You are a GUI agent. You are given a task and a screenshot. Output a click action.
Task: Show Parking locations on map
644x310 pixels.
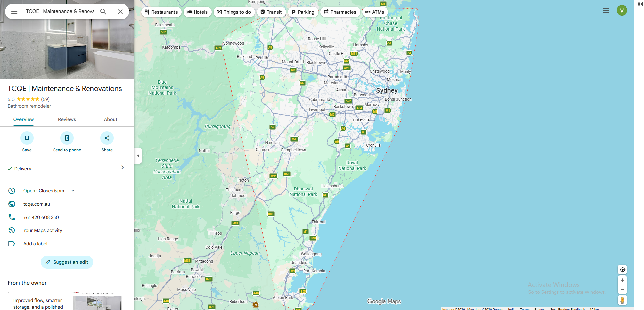(303, 12)
